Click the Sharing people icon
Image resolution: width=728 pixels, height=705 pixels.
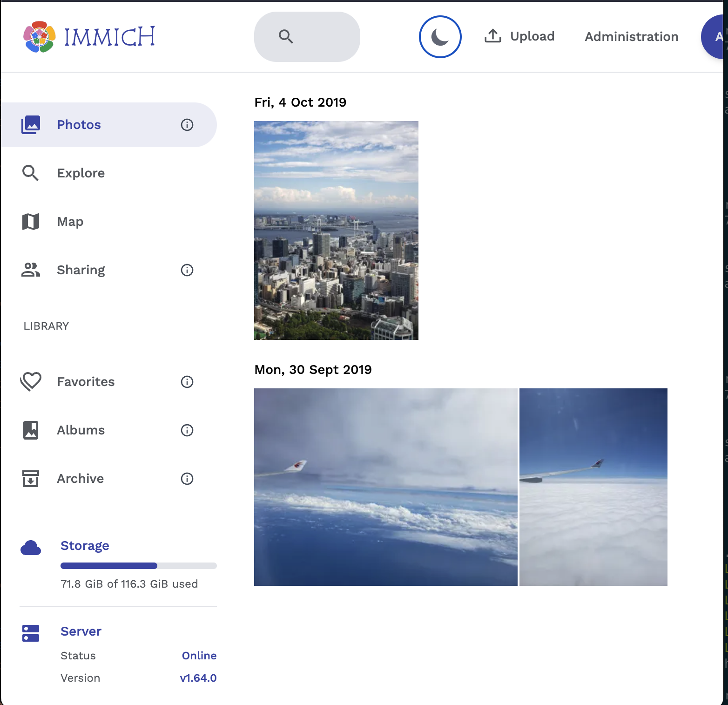click(31, 270)
